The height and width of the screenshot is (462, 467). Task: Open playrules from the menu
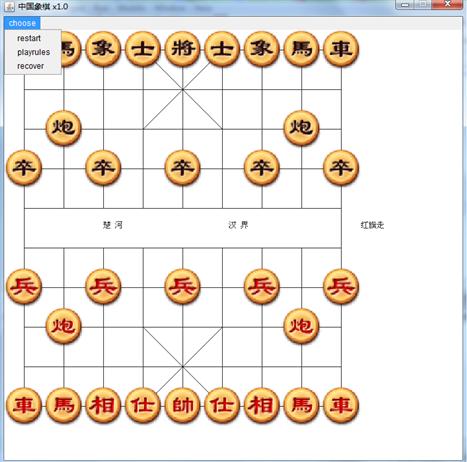coord(33,52)
